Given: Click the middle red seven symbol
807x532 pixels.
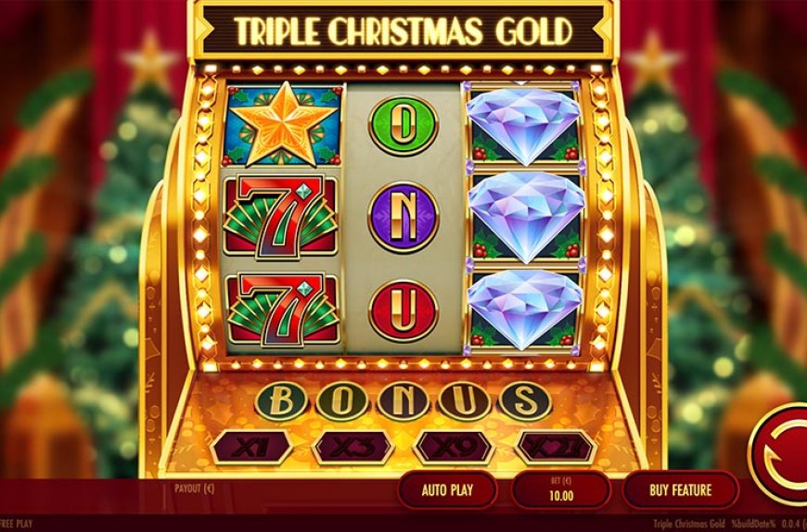Looking at the screenshot, I should pos(282,218).
